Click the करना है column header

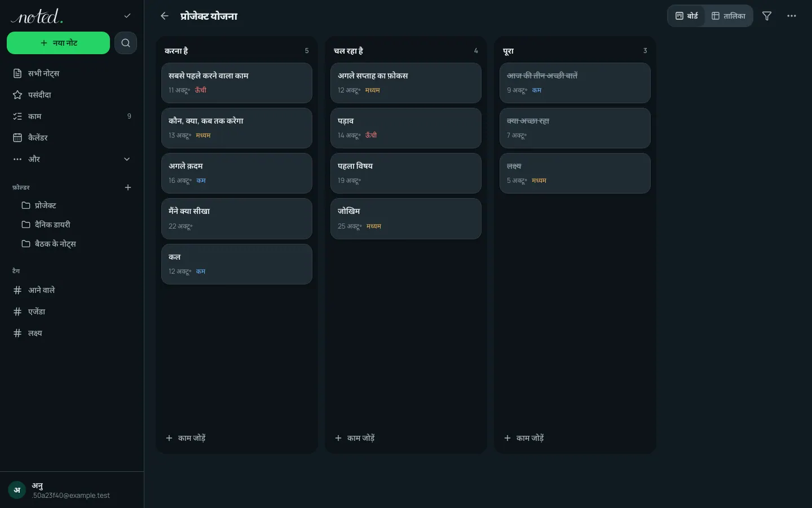pyautogui.click(x=176, y=51)
